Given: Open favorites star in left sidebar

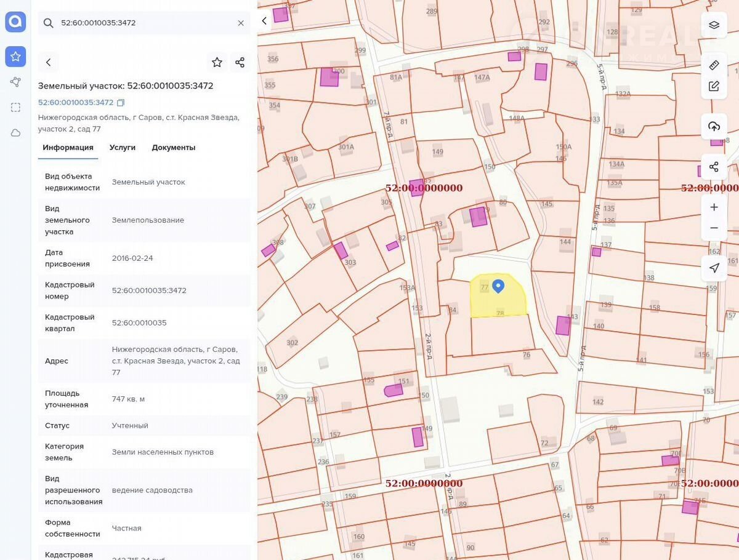Looking at the screenshot, I should pos(15,57).
